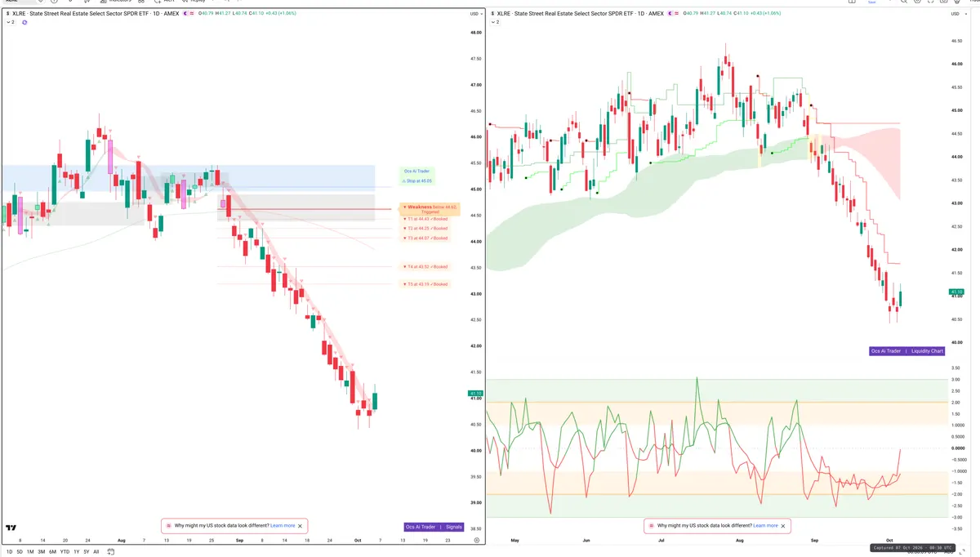Select the All time range
This screenshot has height=557, width=980.
click(x=96, y=552)
